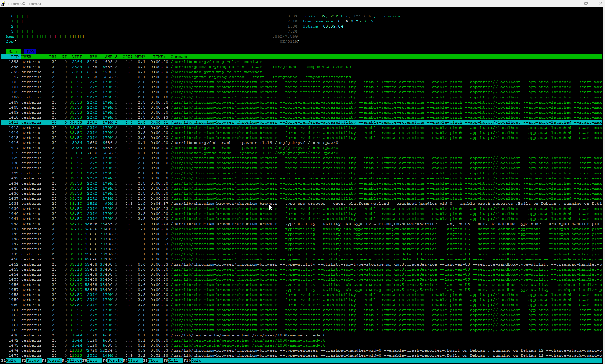Select gvfsd-trash process row PID 1416
This screenshot has height=364, width=605.
pyautogui.click(x=301, y=143)
